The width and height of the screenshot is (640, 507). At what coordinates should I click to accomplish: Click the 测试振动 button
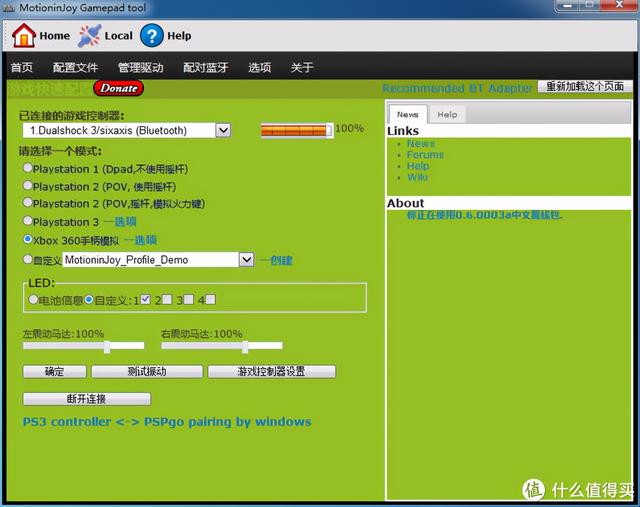click(x=147, y=371)
